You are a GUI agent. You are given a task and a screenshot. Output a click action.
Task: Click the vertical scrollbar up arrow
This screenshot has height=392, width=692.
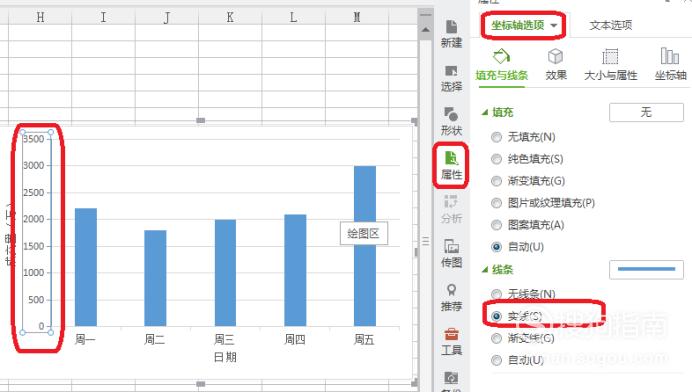(x=425, y=30)
